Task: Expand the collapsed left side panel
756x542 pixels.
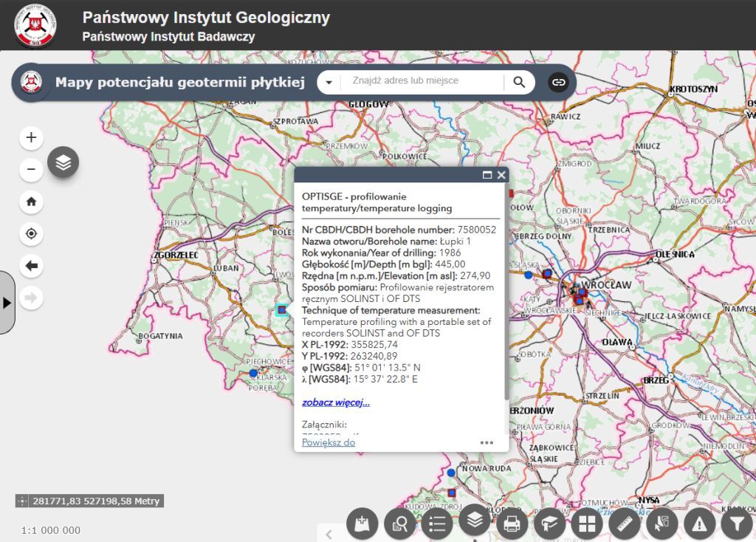Action: [7, 303]
